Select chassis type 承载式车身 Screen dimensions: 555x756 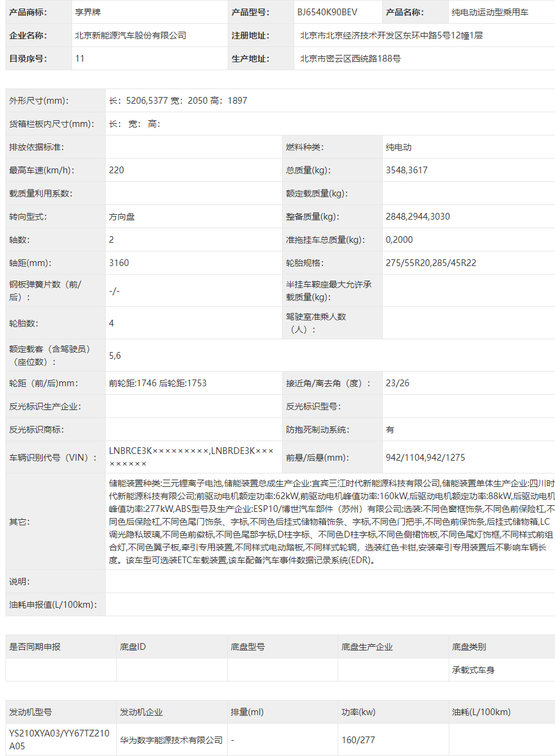click(x=473, y=670)
